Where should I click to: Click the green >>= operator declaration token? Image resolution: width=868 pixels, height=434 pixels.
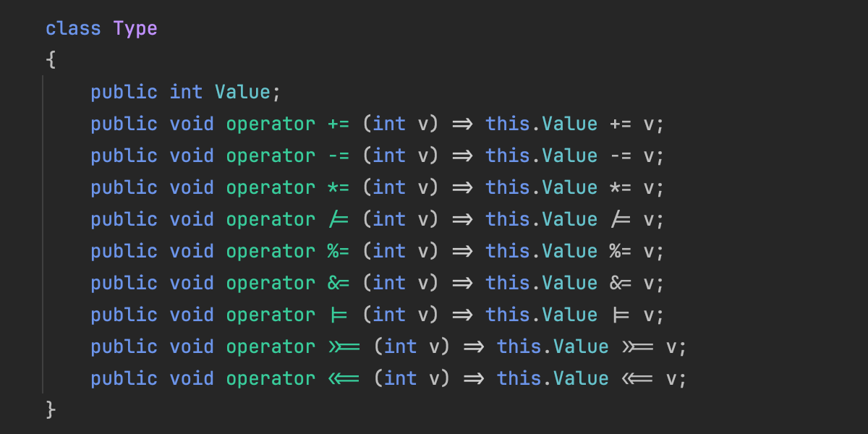pyautogui.click(x=344, y=347)
